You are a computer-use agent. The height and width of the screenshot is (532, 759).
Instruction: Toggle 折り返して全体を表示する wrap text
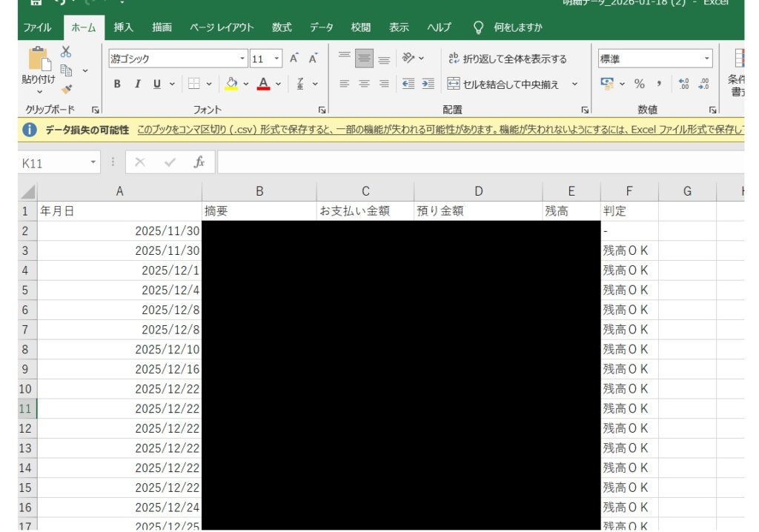(x=507, y=59)
